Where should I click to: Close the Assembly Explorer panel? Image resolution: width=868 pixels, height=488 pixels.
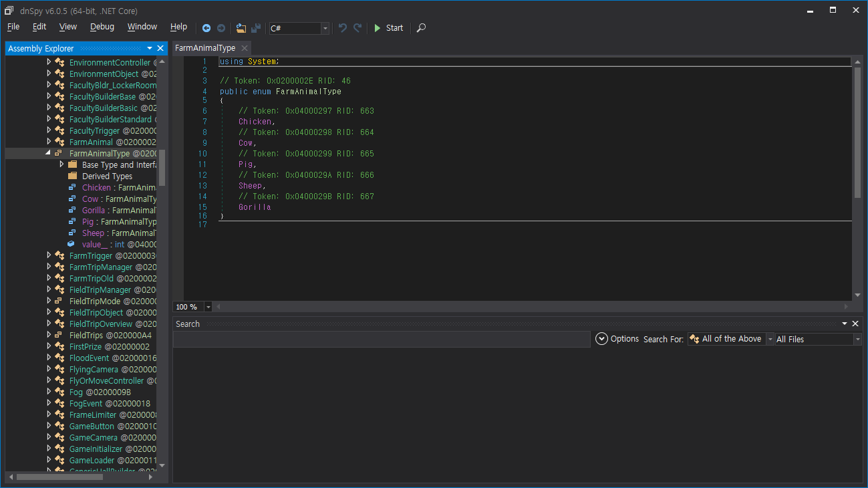click(160, 48)
